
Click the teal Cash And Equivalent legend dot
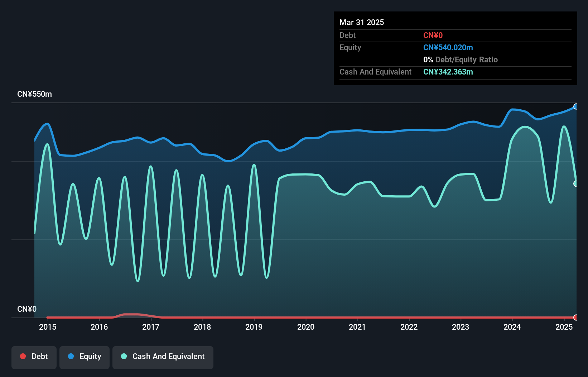pos(124,356)
